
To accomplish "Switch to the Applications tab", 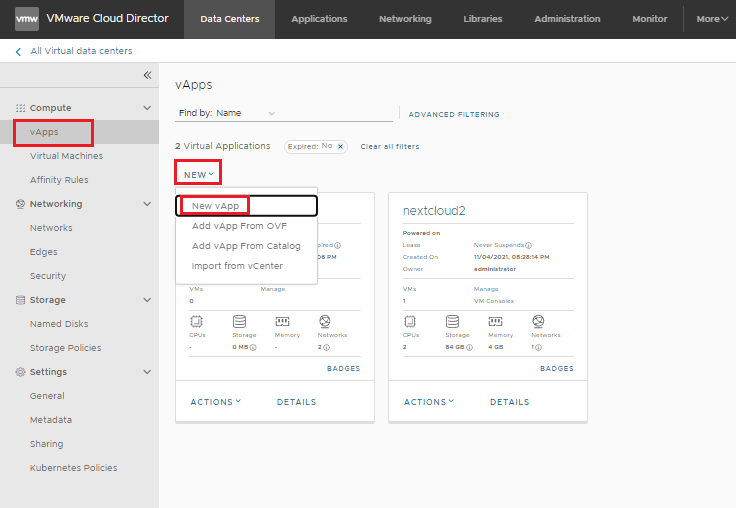I will click(319, 19).
